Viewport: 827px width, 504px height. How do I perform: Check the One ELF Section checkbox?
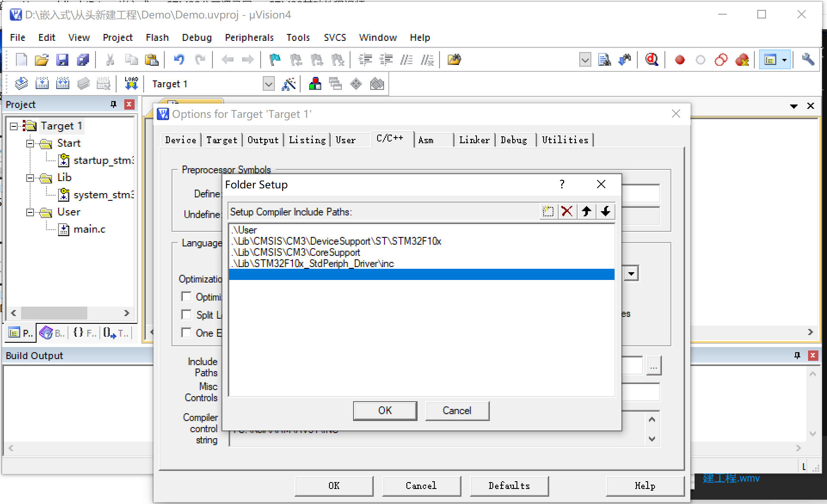click(187, 333)
